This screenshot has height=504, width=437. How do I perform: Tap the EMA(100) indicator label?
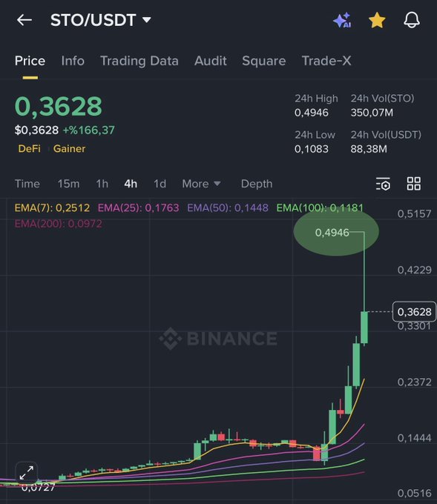pos(320,208)
